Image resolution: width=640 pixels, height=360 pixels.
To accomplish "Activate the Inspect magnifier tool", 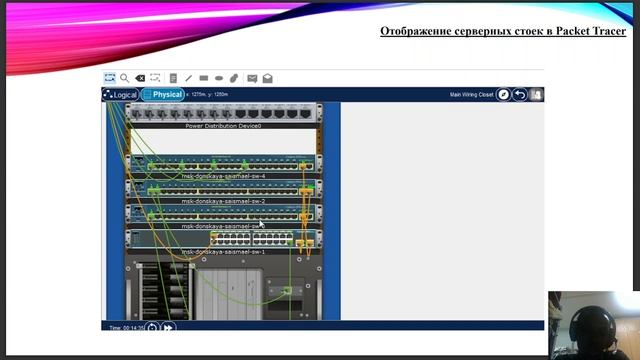I will (124, 78).
